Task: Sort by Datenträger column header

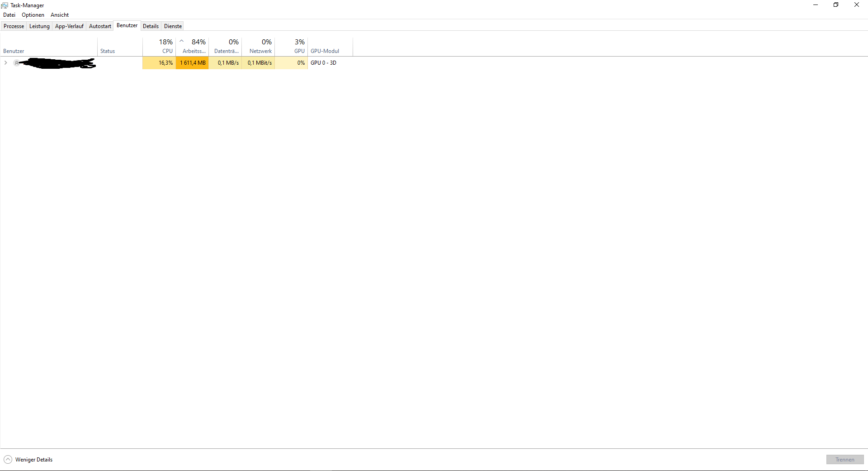Action: pyautogui.click(x=225, y=47)
